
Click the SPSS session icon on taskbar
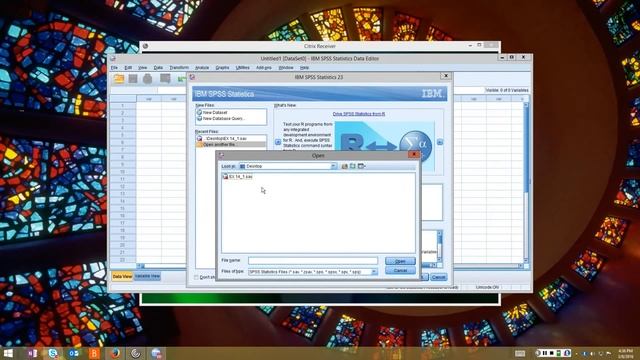(x=156, y=353)
